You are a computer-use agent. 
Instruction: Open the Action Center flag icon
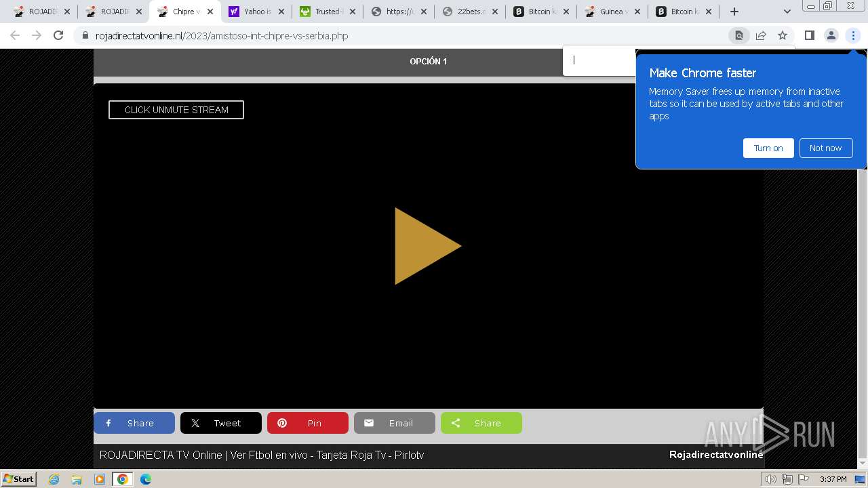(803, 479)
